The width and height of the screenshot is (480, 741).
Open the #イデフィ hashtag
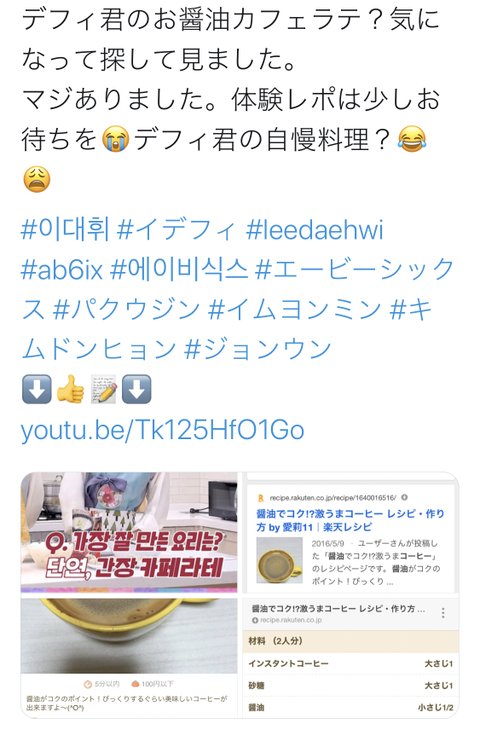[x=176, y=230]
